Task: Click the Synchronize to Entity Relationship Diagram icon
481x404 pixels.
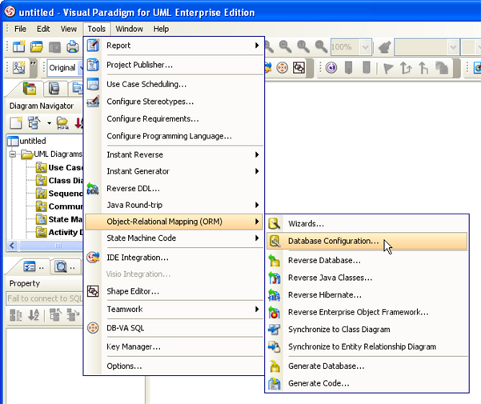Action: [x=274, y=347]
